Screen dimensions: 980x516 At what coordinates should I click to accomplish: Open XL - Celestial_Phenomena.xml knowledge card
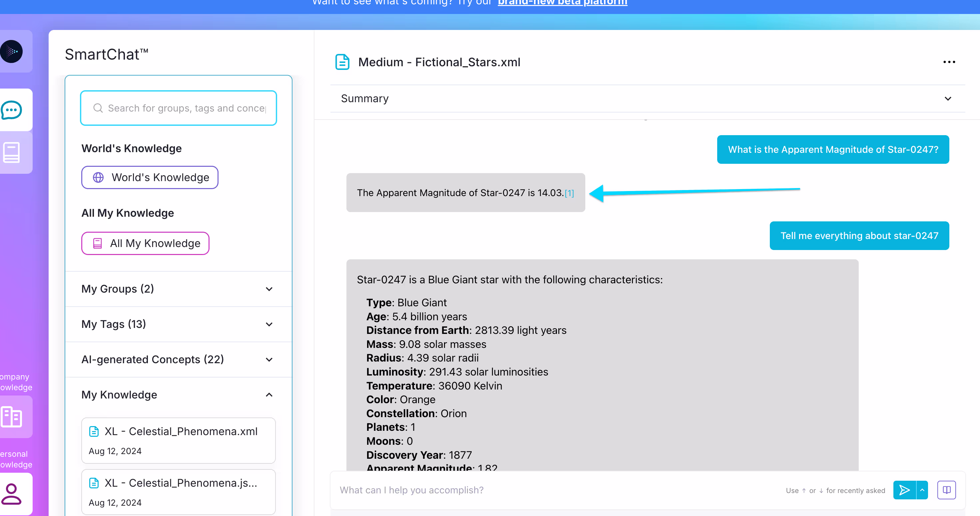coord(179,440)
